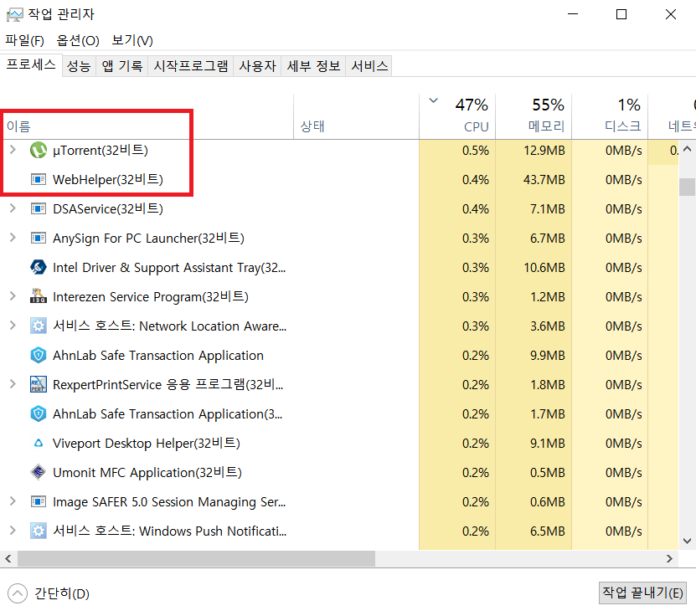Click the Intel Driver & Support Assistant icon
Screen dimensions: 696x616
(x=39, y=268)
